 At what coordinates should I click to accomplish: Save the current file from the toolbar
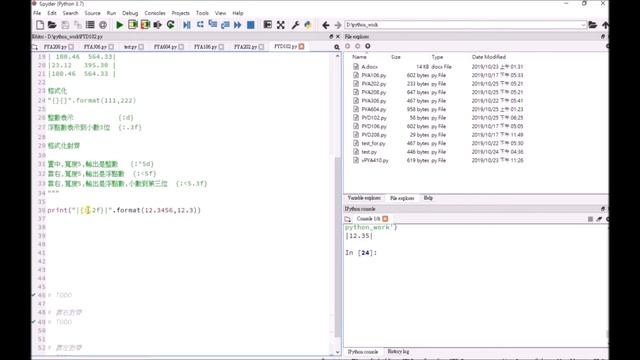pos(65,25)
